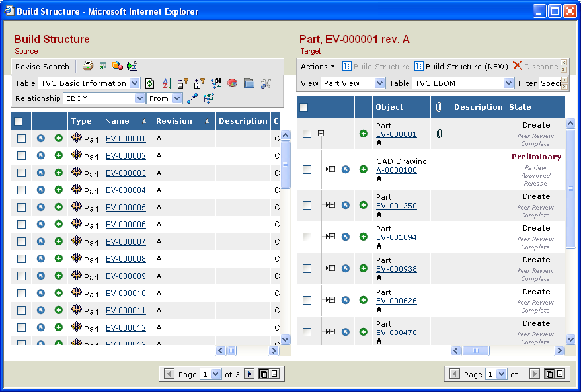Click Revise Search

coord(42,67)
